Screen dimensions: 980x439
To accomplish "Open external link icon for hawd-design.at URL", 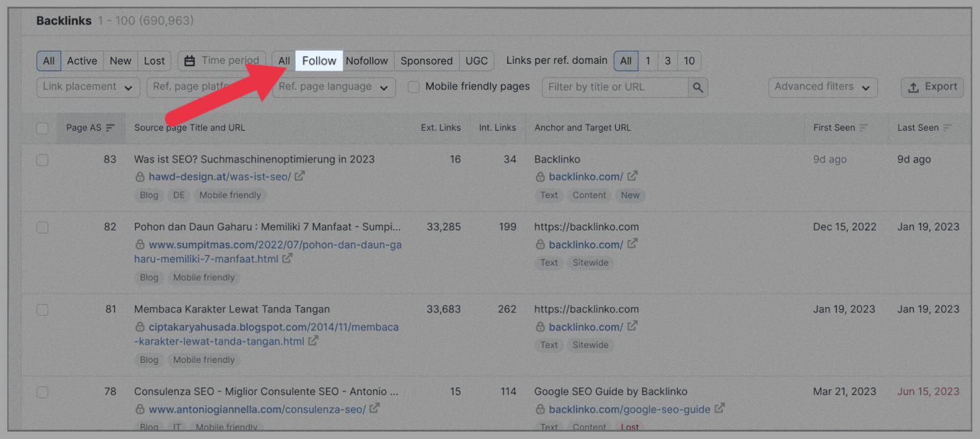I will click(300, 176).
